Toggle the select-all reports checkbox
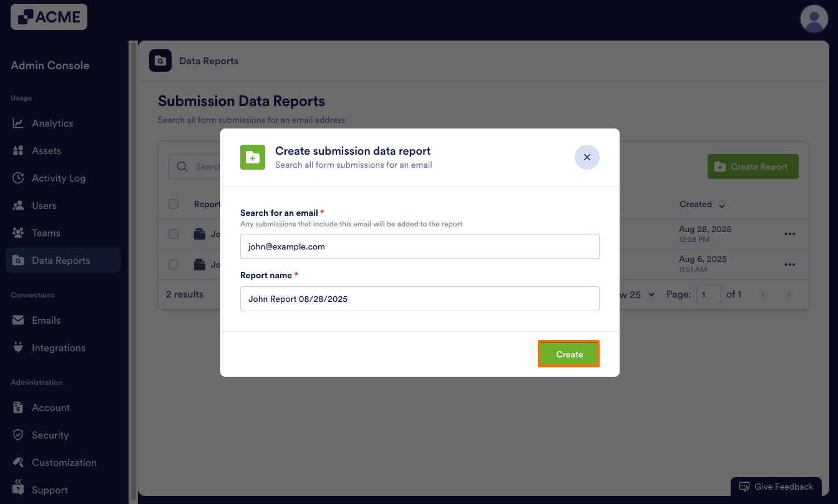The image size is (838, 504). (x=173, y=204)
